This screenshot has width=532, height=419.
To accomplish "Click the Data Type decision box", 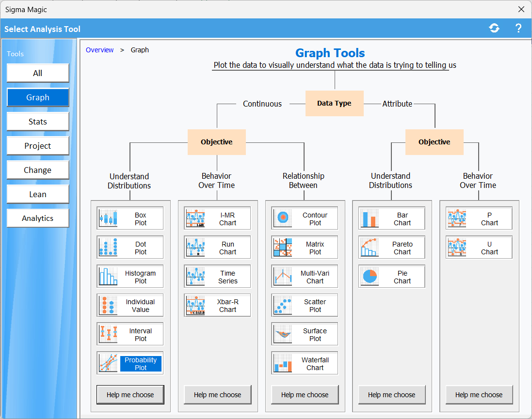I will coord(335,103).
